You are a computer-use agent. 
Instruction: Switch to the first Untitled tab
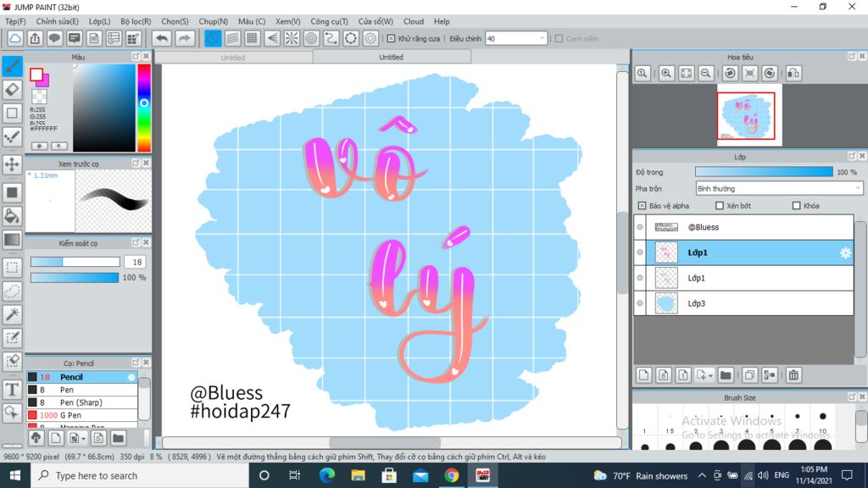click(233, 57)
